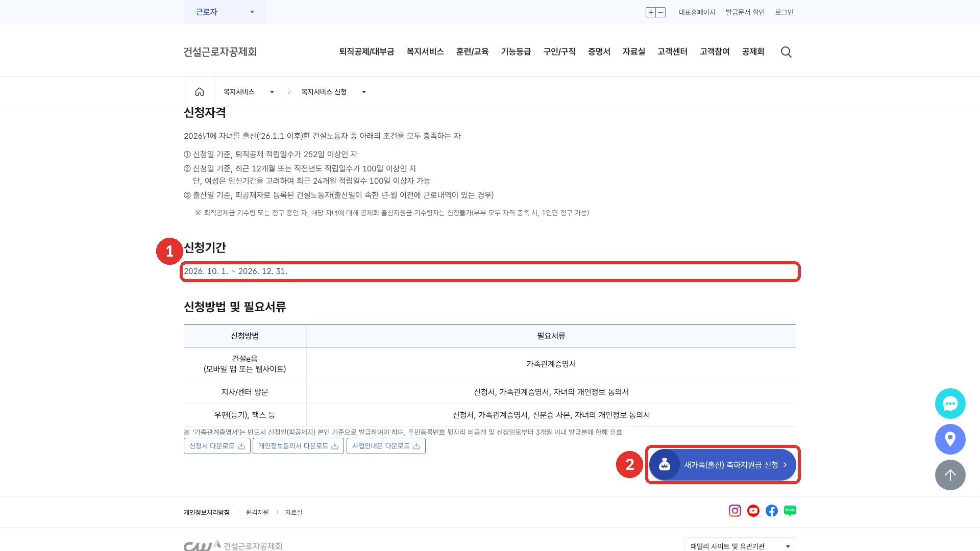This screenshot has height=551, width=980.
Task: Open the 고객센터 menu
Action: coord(672,52)
